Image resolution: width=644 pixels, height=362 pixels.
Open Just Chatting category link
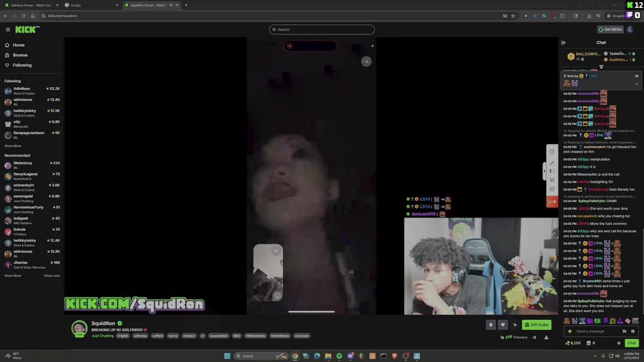[103, 336]
